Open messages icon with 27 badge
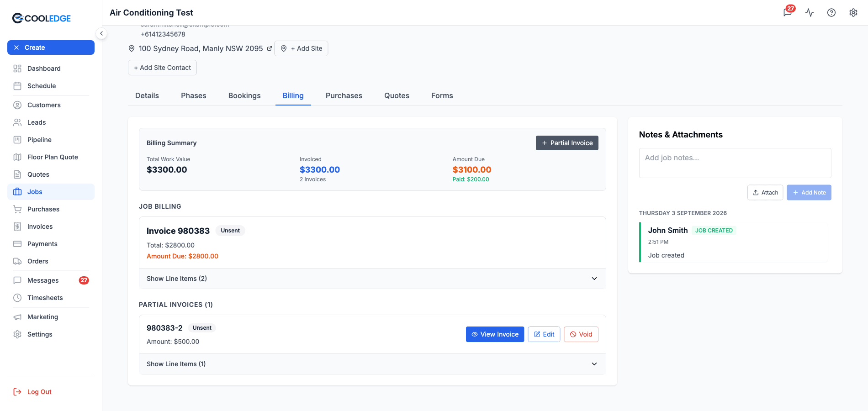This screenshot has width=868, height=411. [788, 12]
